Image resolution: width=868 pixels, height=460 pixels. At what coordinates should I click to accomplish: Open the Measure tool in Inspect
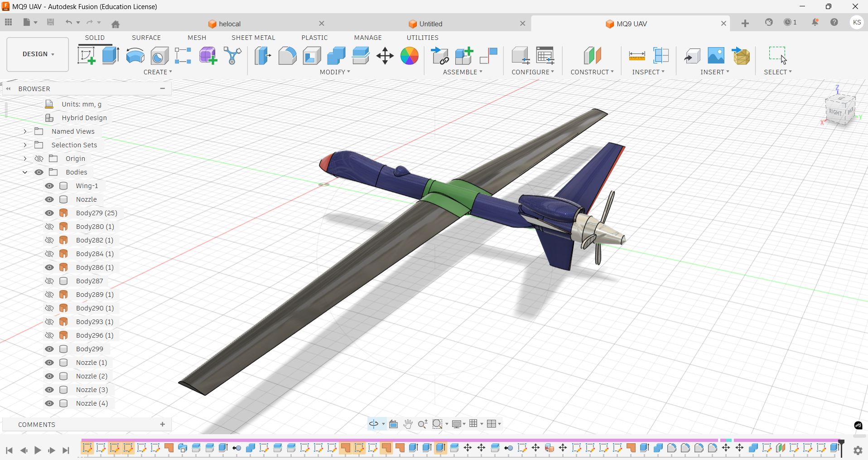637,56
